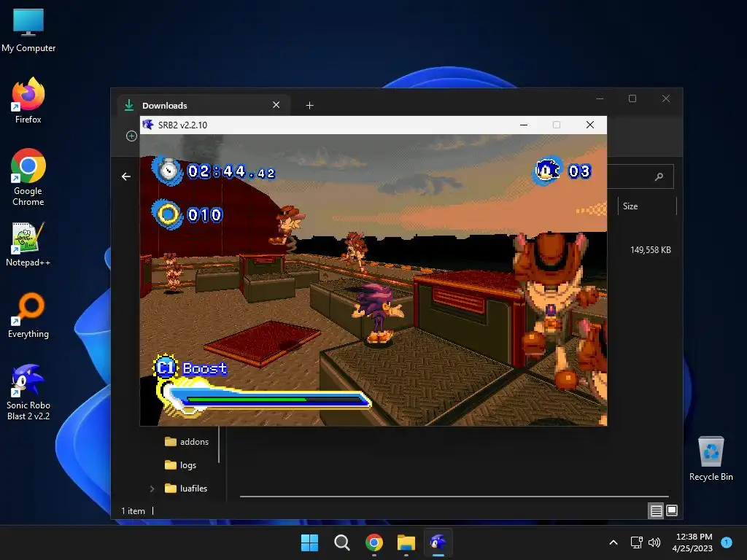Open network status tray icon
The width and height of the screenshot is (747, 560).
[636, 542]
